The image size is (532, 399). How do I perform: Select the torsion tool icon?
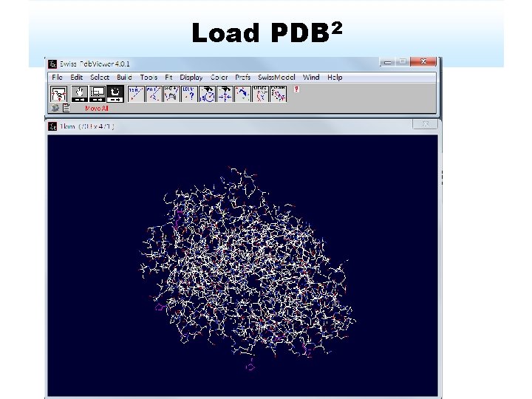pyautogui.click(x=279, y=94)
